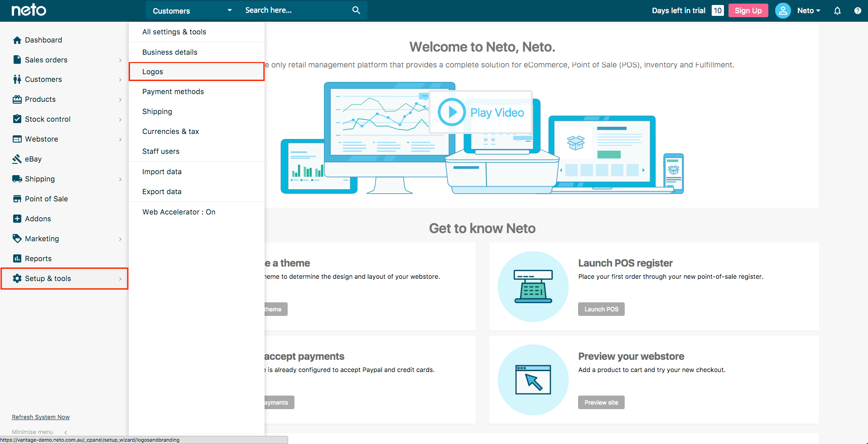Click the trial days left counter 10
868x444 pixels.
[718, 10]
